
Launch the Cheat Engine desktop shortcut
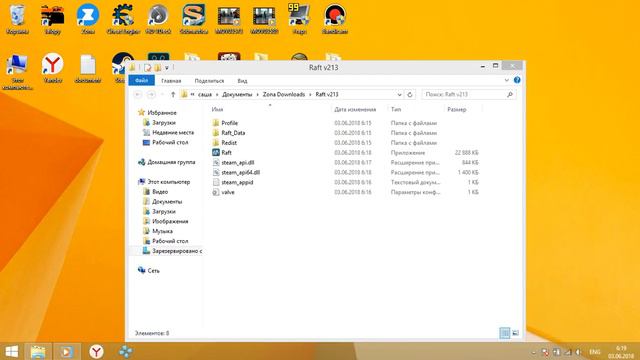tap(123, 19)
